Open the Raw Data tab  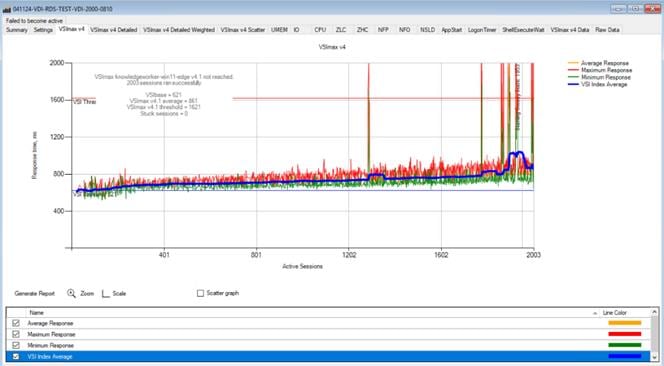point(607,30)
